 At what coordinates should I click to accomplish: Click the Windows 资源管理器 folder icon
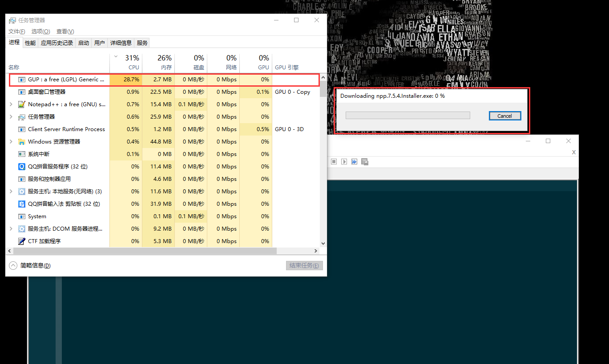coord(21,142)
